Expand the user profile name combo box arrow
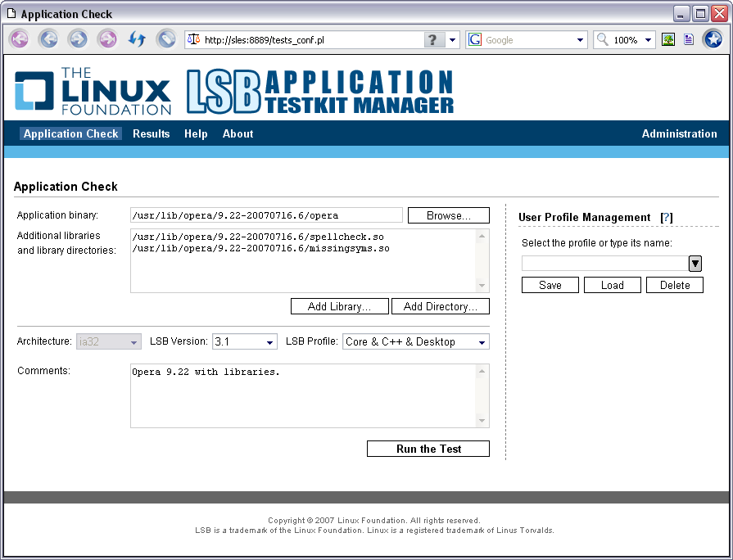Image resolution: width=733 pixels, height=560 pixels. click(x=695, y=263)
